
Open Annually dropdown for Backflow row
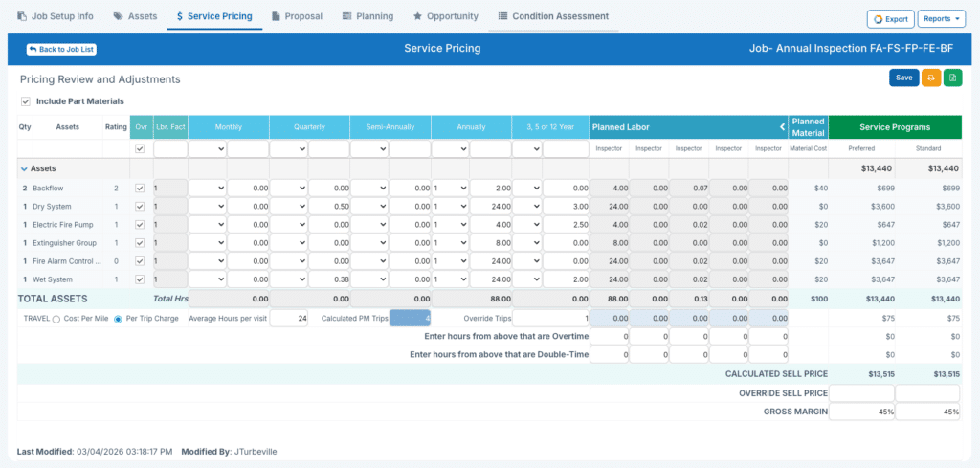450,189
